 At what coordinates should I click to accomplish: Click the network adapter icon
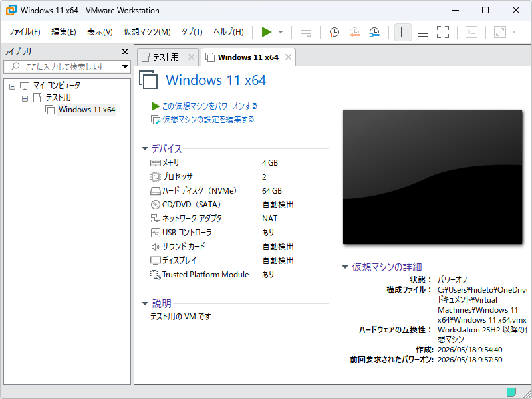pos(155,219)
